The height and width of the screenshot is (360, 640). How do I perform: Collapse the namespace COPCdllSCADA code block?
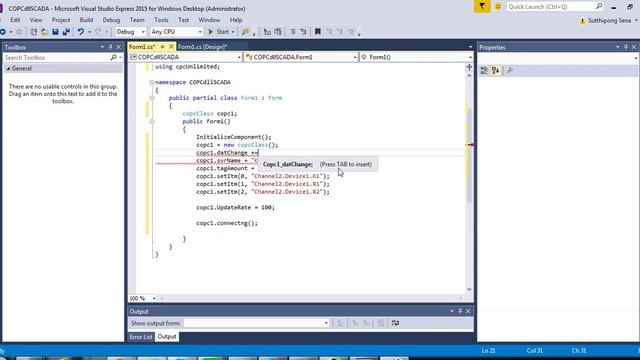point(151,82)
